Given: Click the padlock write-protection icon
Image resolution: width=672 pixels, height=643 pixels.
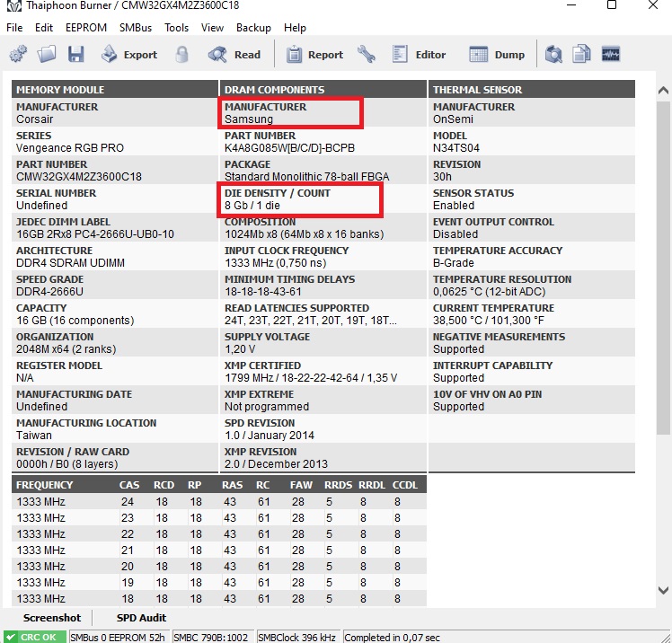Looking at the screenshot, I should tap(181, 55).
